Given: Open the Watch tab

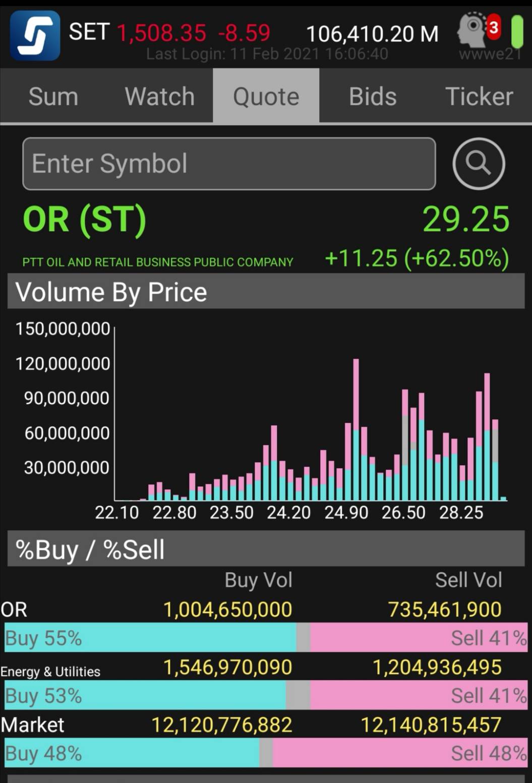Looking at the screenshot, I should (159, 96).
